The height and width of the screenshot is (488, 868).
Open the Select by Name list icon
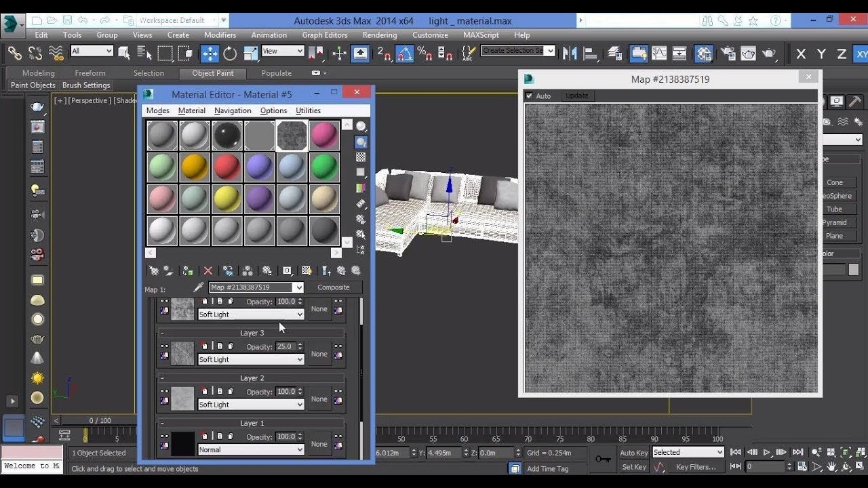[x=144, y=53]
